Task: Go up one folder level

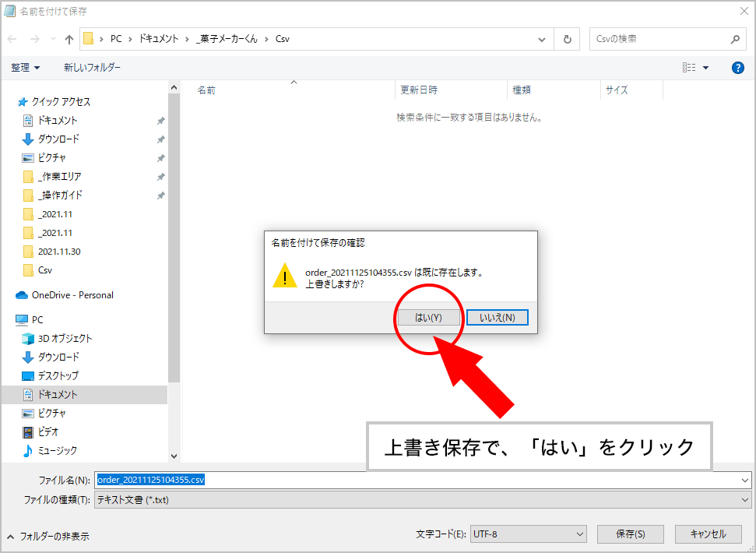Action: click(x=69, y=39)
